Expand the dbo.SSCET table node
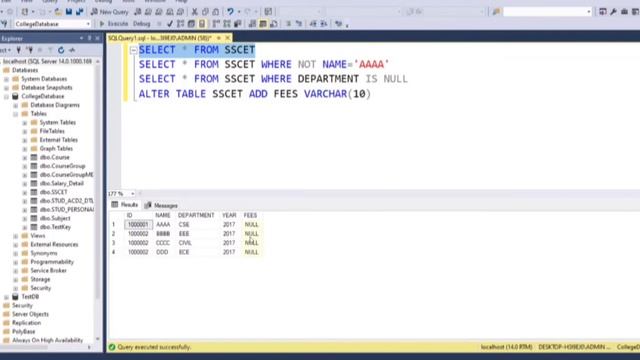This screenshot has width=640, height=360. point(24,192)
